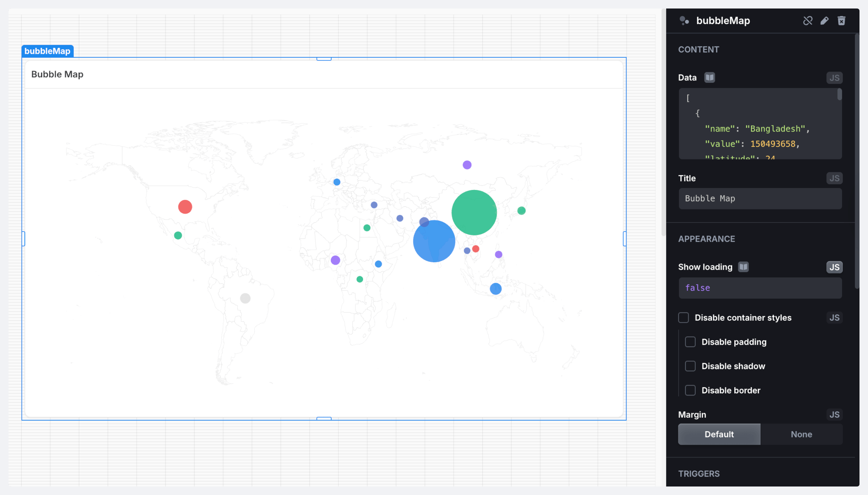
Task: Click the pencil rename icon
Action: (824, 21)
